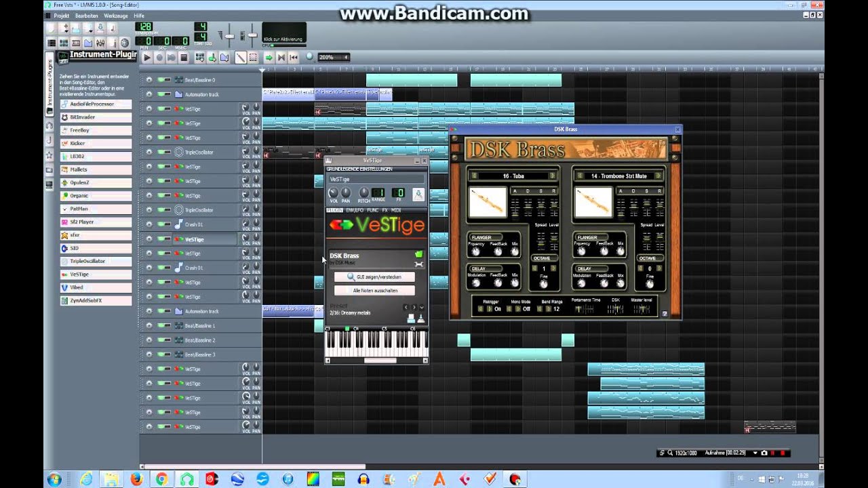The image size is (868, 488).
Task: Open the Projekt menu
Action: (x=61, y=15)
